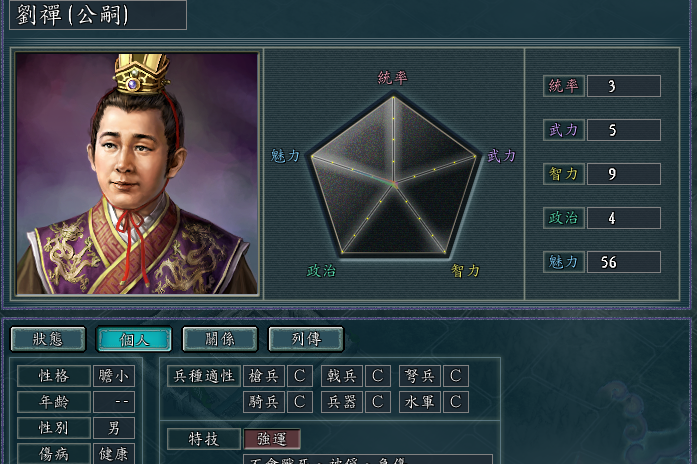
Task: Click the 水軍 aptitude label
Action: 420,402
